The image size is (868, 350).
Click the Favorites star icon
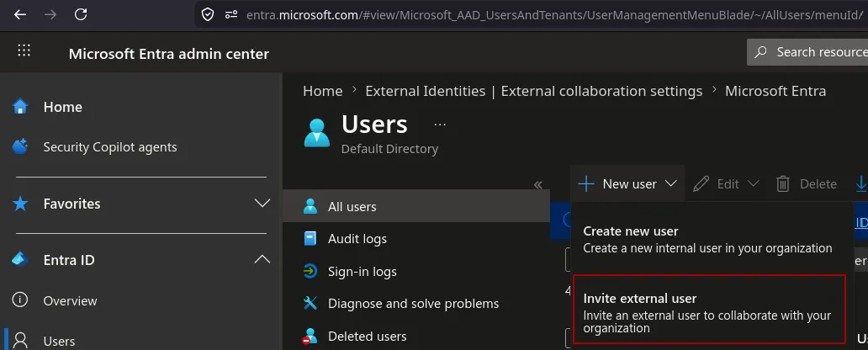tap(20, 204)
